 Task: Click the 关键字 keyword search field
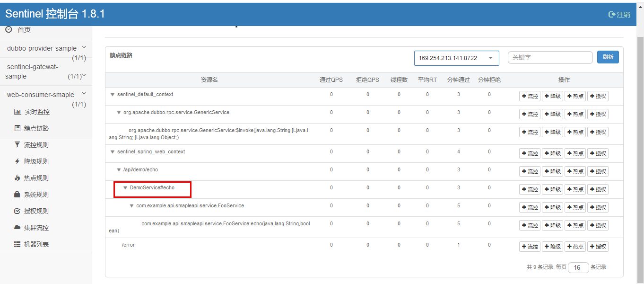550,57
